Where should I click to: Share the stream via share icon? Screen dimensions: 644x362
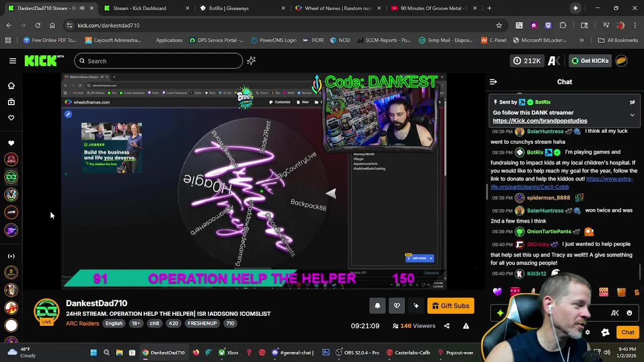coord(447,326)
